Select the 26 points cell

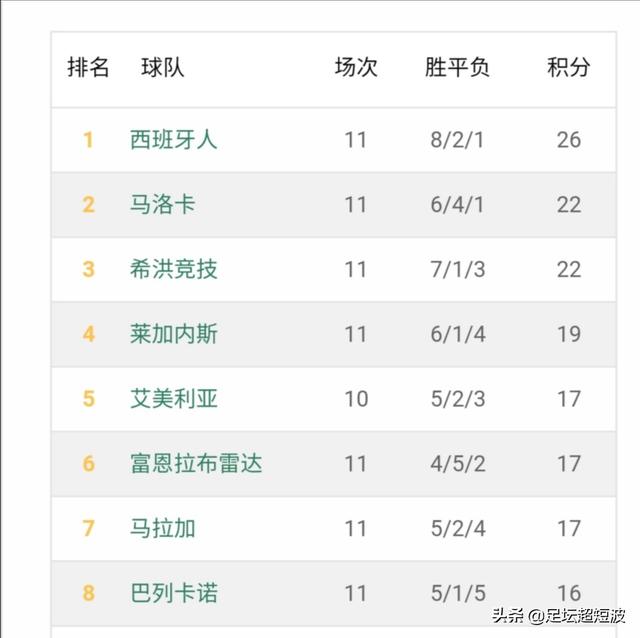[569, 140]
